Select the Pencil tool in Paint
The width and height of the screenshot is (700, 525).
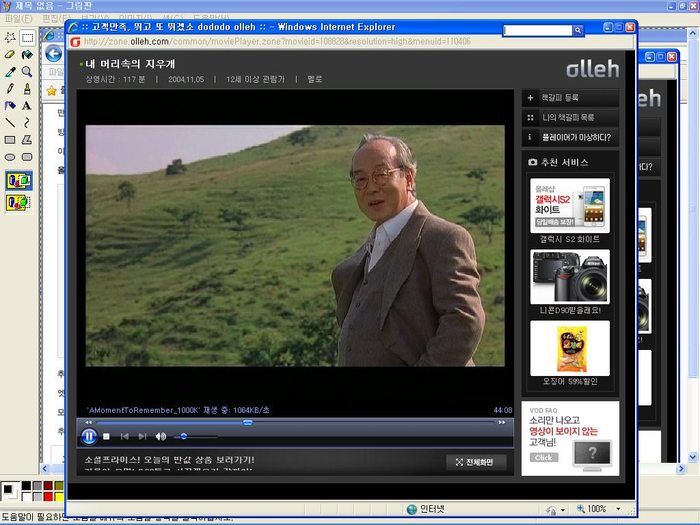point(10,89)
